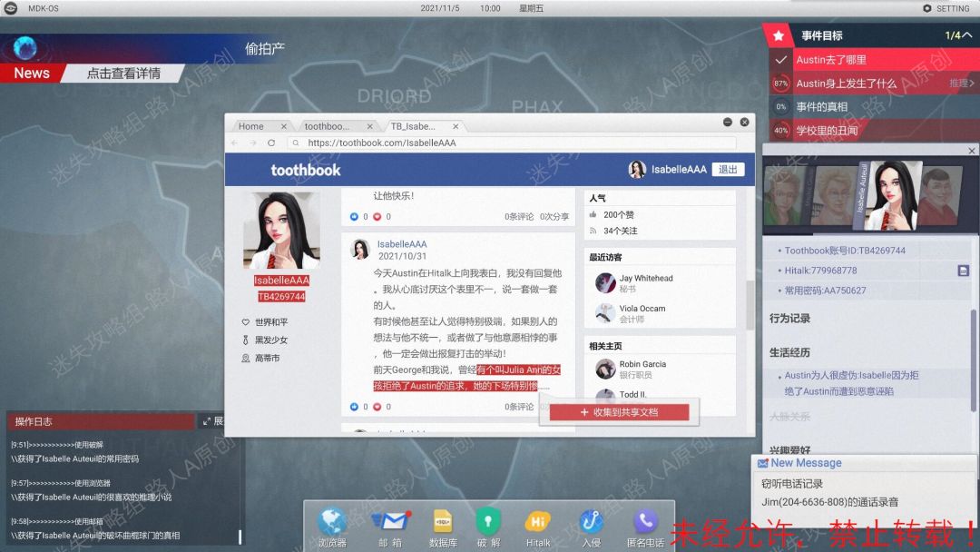The image size is (980, 552).
Task: Close the TB_Isabe... tab
Action: tap(456, 126)
